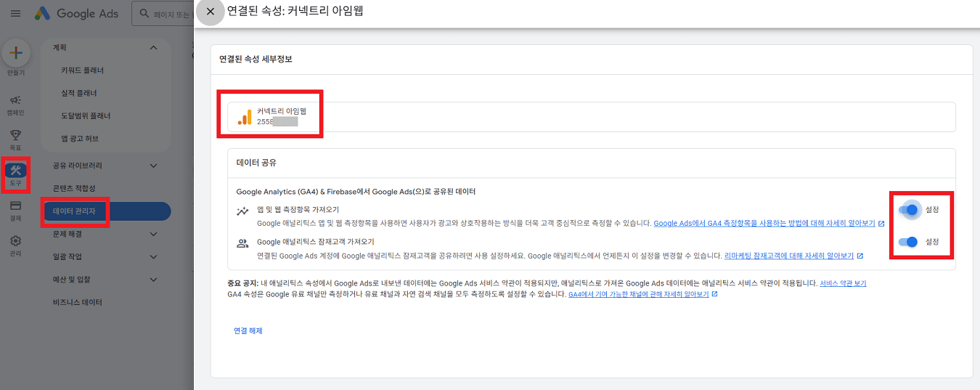The width and height of the screenshot is (980, 390).
Task: Open GA4 기여 가능한 채널 link
Action: coord(638,294)
